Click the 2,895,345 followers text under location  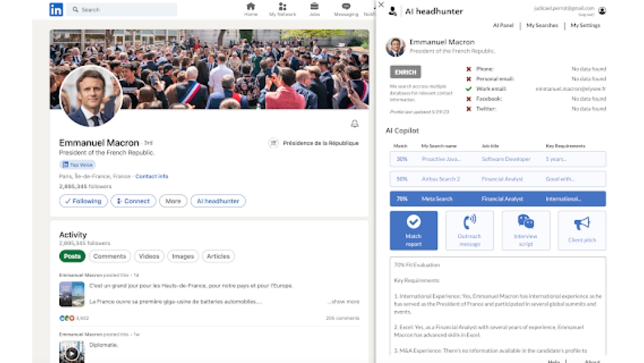pyautogui.click(x=85, y=186)
